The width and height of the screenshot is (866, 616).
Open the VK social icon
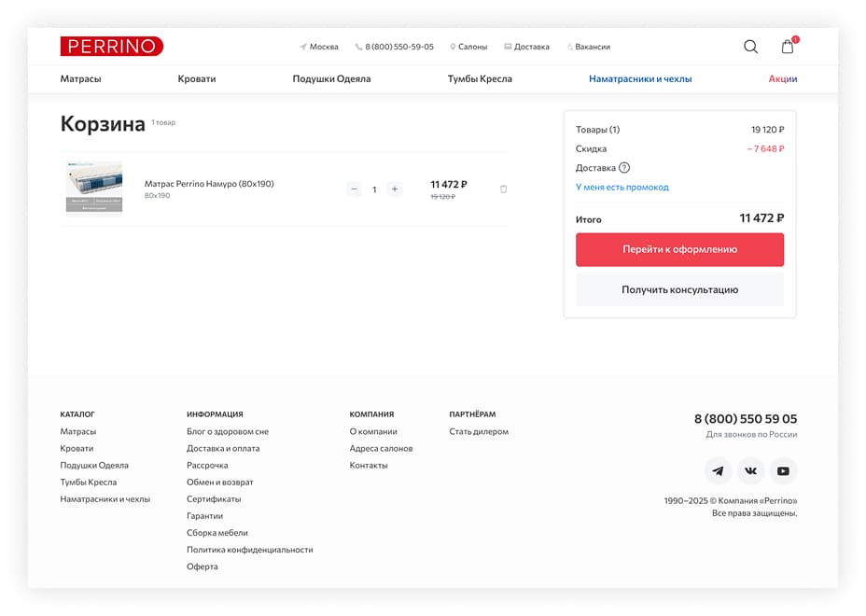point(750,470)
